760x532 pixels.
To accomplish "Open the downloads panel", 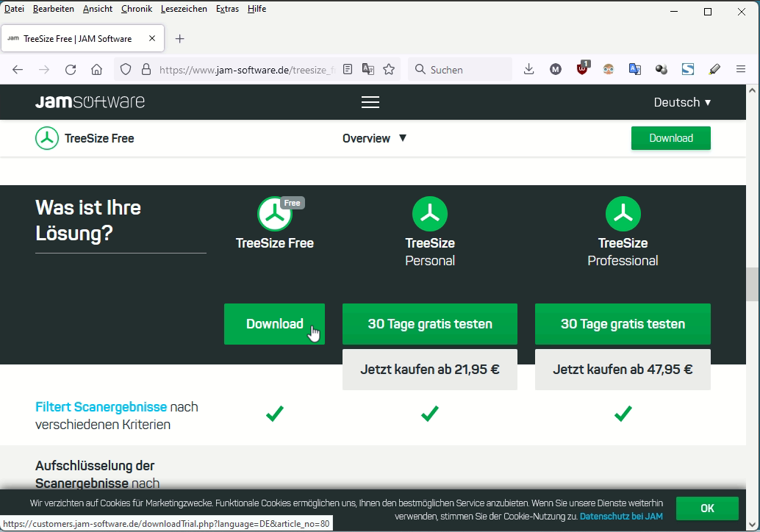I will (x=528, y=69).
